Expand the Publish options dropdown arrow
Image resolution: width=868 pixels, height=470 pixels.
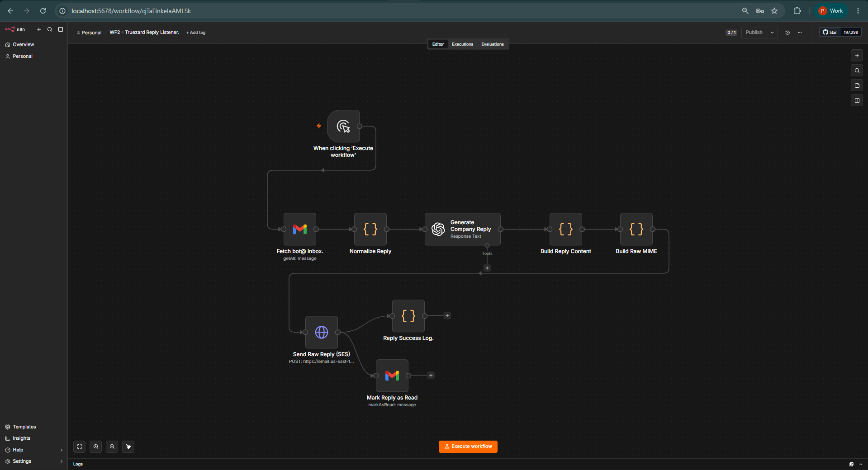click(x=773, y=33)
